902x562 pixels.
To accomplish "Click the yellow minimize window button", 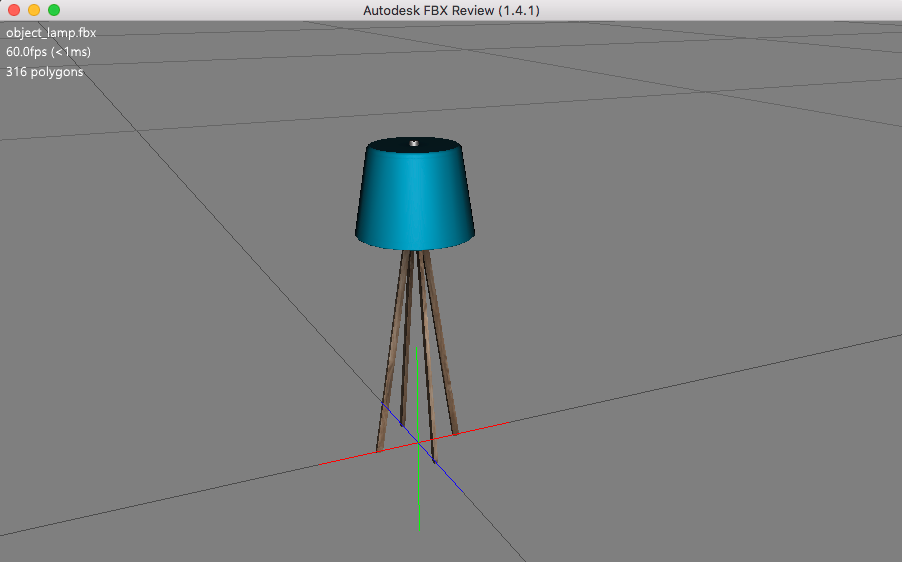I will 34,10.
